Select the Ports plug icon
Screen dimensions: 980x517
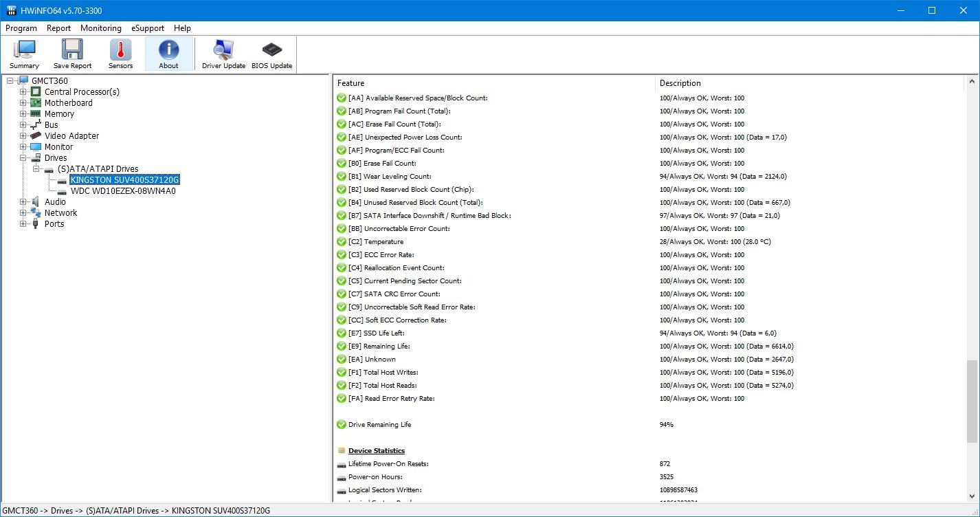tap(36, 224)
